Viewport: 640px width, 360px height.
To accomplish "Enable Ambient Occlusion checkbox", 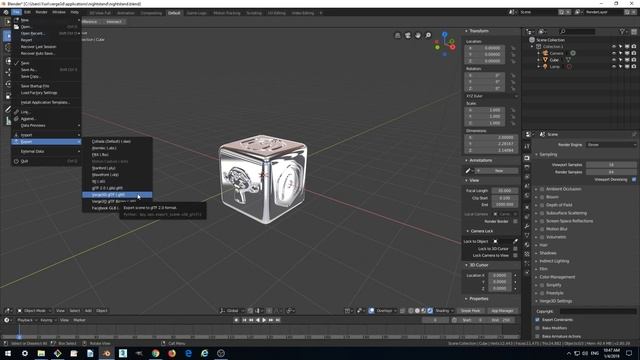I will 542,189.
